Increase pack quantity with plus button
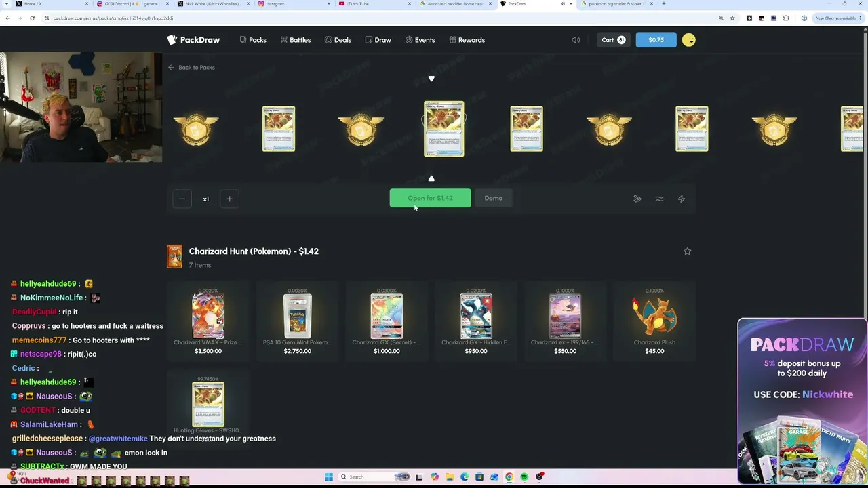The image size is (868, 488). click(229, 199)
